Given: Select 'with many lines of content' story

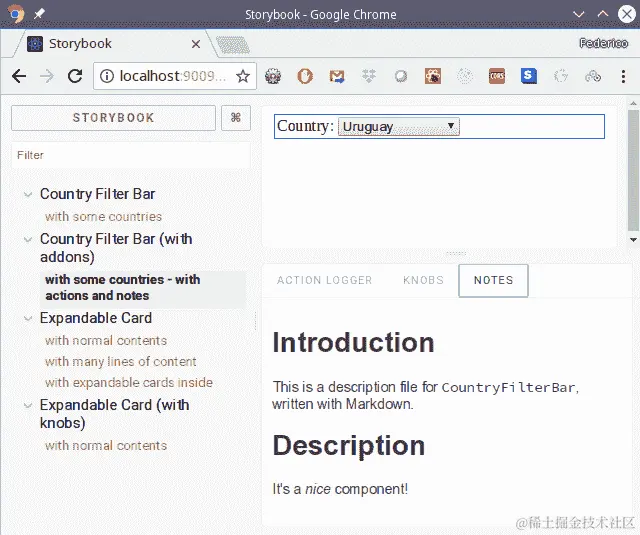Looking at the screenshot, I should click(120, 362).
